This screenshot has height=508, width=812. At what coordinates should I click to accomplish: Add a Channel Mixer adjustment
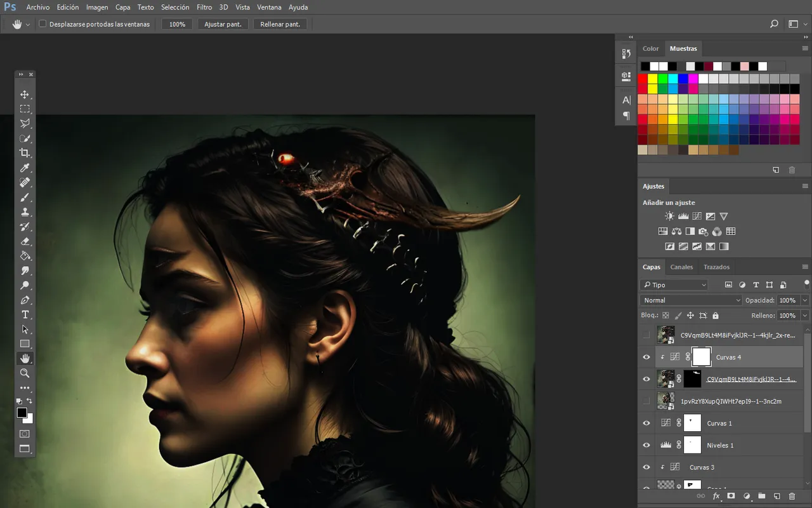point(717,232)
